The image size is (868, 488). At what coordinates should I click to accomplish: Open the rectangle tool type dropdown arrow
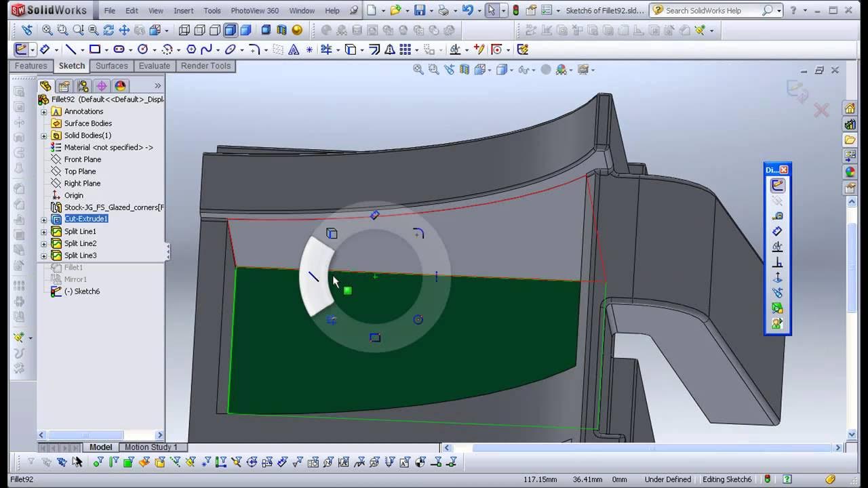(106, 50)
